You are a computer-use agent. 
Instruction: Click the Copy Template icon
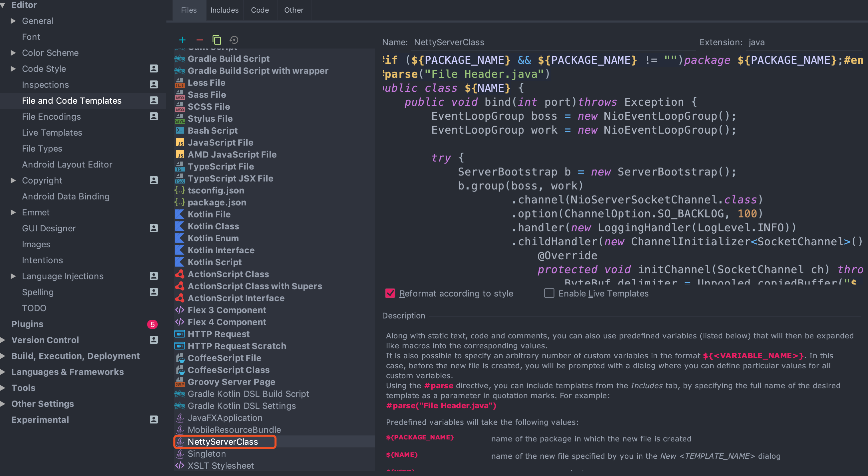pos(217,40)
